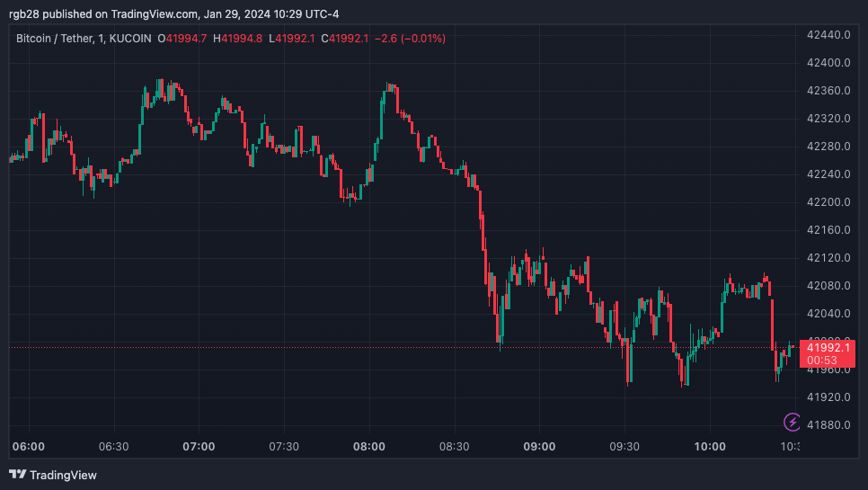Select the high value H41994.8

tap(241, 39)
